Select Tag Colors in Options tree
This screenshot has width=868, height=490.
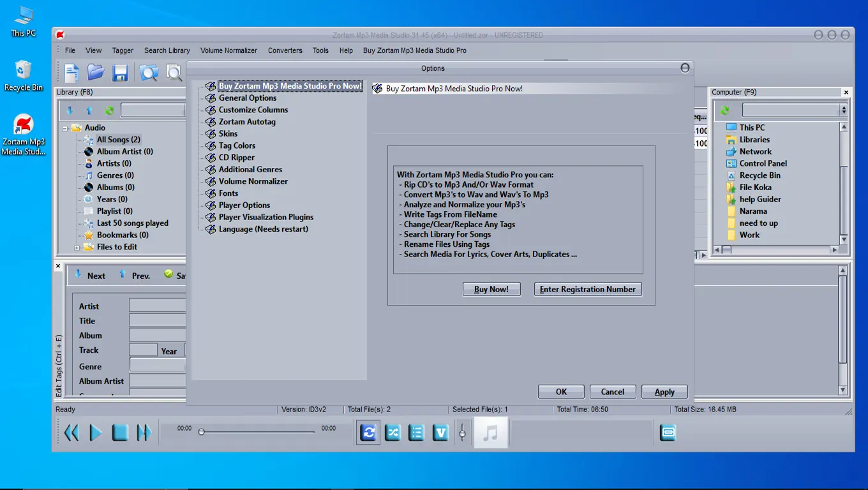click(237, 145)
